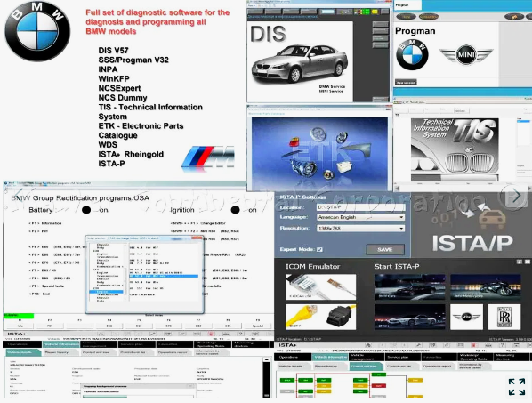Click the vertical scrollbar in left ISTA+ window
The height and width of the screenshot is (403, 532).
click(267, 376)
